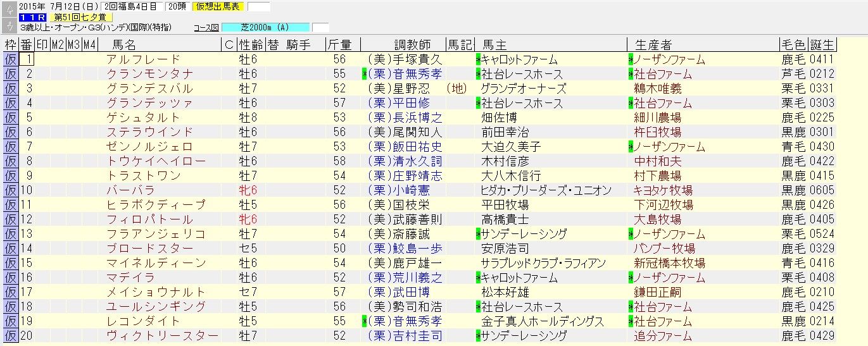Open owner グランデオーナーズ
The image size is (868, 346).
pos(524,89)
